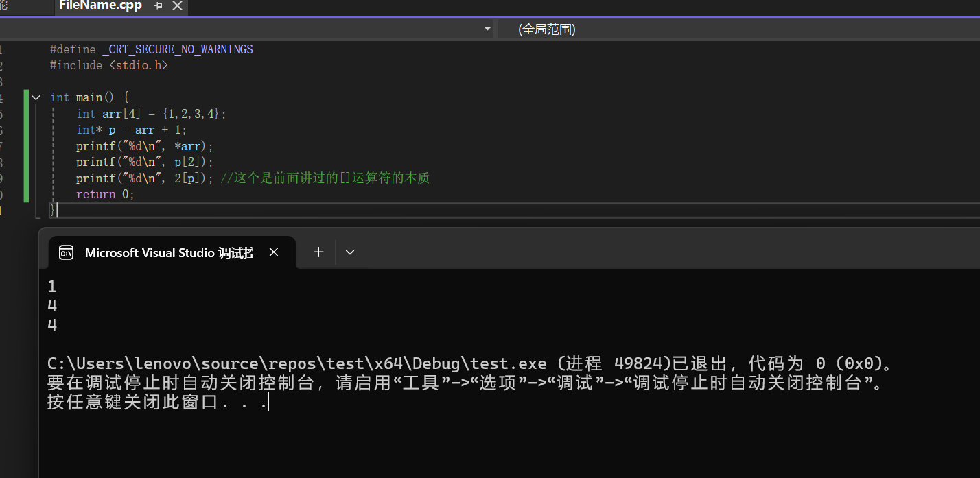Expand the terminal options chevron
The image size is (980, 478).
tap(350, 252)
